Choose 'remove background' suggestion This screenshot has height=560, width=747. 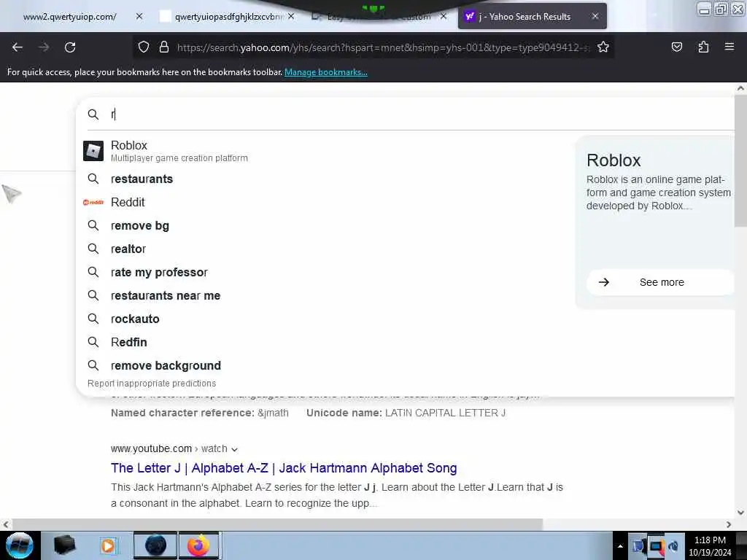[x=166, y=366]
